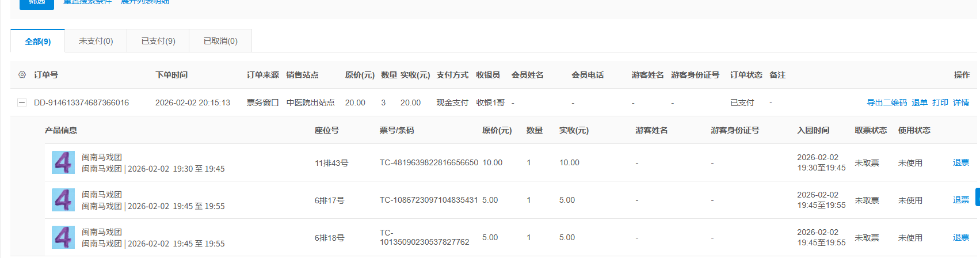The height and width of the screenshot is (258, 980).
Task: Open 详情 details for the order
Action: (961, 103)
